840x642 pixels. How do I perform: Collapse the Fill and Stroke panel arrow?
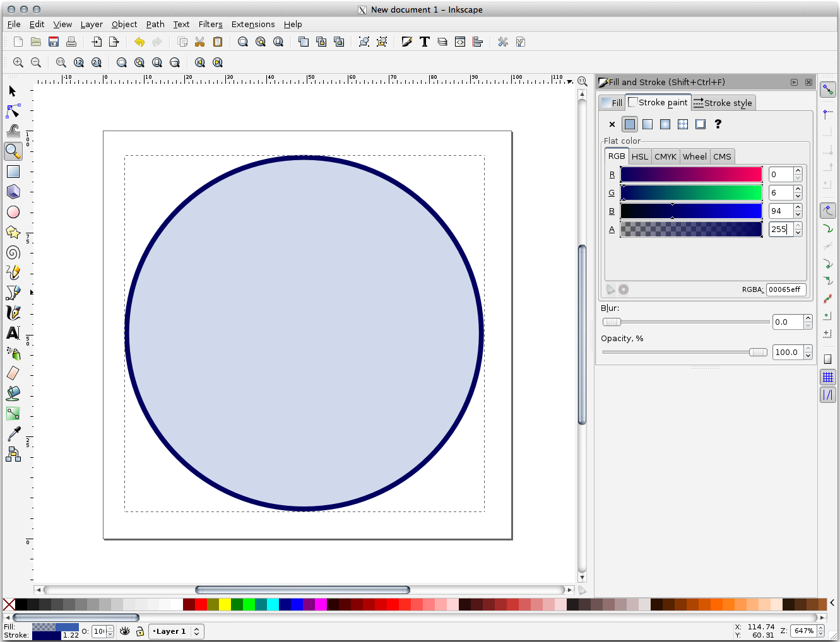pos(794,82)
